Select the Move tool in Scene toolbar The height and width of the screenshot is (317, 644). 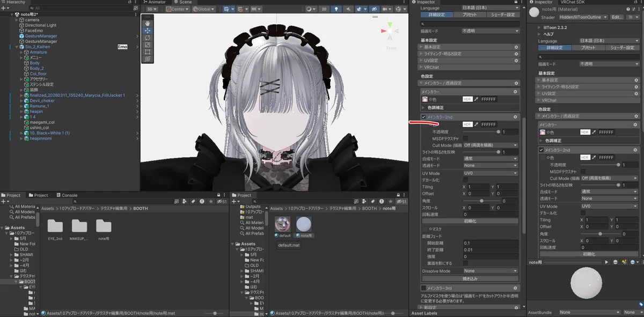[148, 31]
